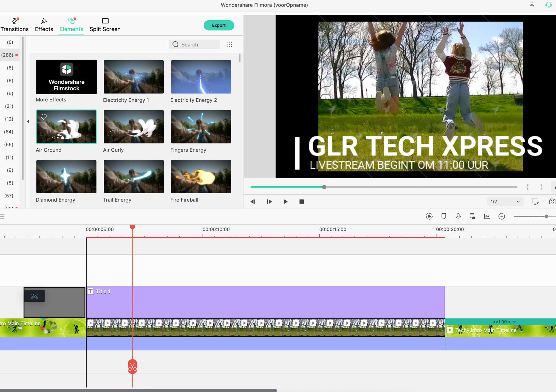The image size is (556, 392).
Task: Open the audio mixer icon
Action: (473, 216)
